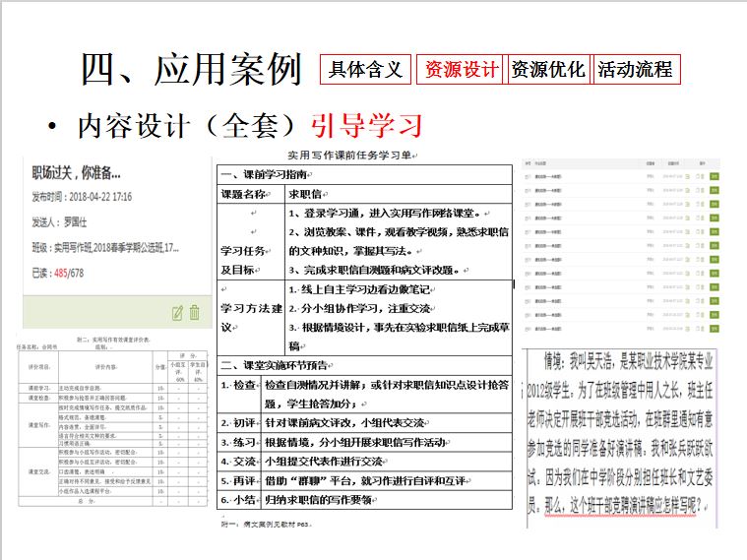Image resolution: width=747 pixels, height=560 pixels.
Task: Click the 课堂写作 row label in evaluation table
Action: (x=38, y=425)
